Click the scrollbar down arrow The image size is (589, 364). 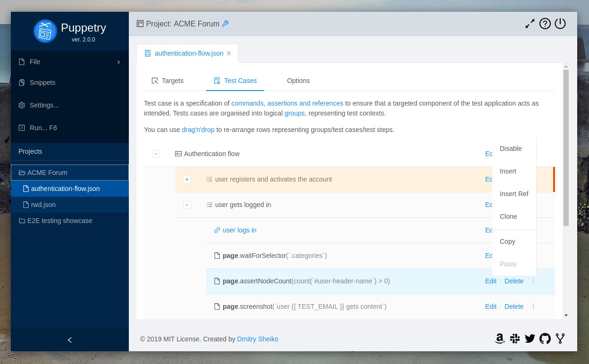click(x=566, y=315)
